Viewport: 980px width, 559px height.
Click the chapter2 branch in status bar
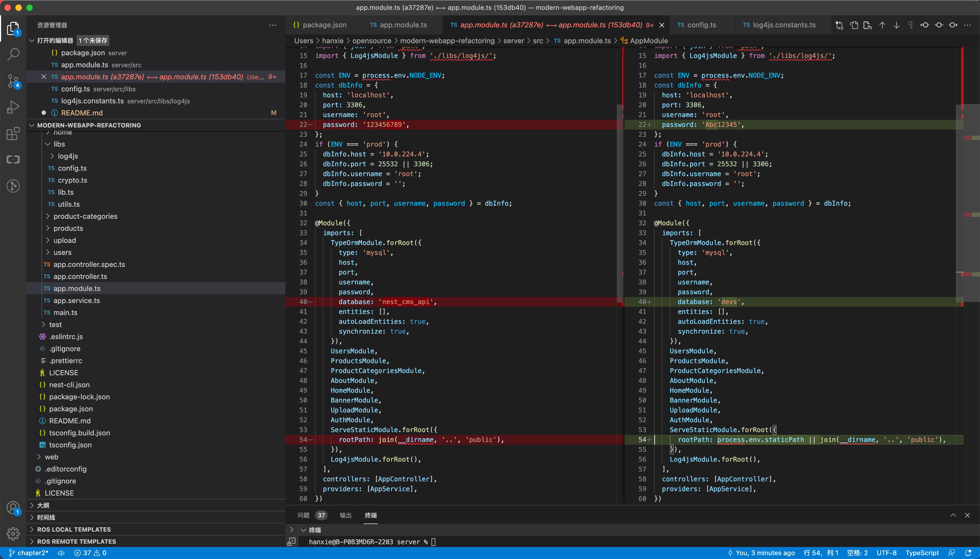point(29,553)
